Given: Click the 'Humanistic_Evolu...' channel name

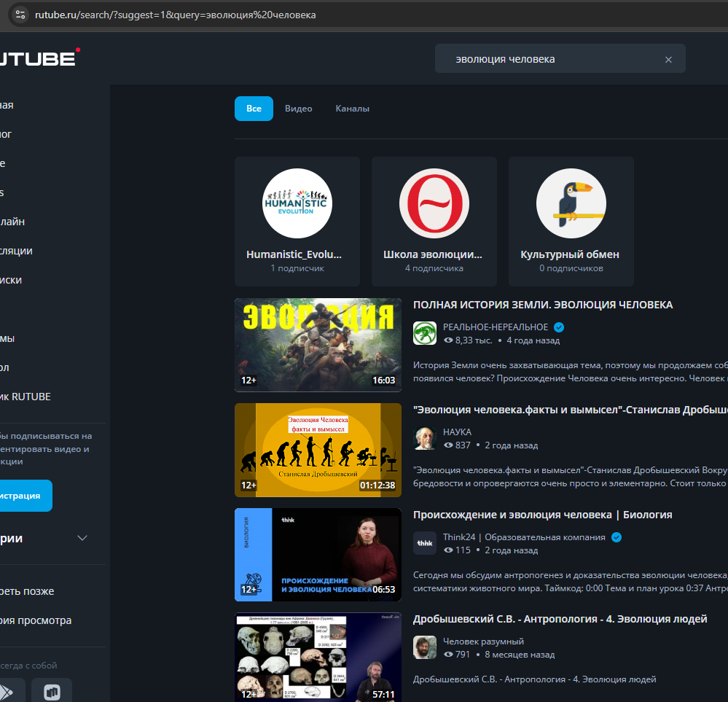Looking at the screenshot, I should [x=294, y=254].
